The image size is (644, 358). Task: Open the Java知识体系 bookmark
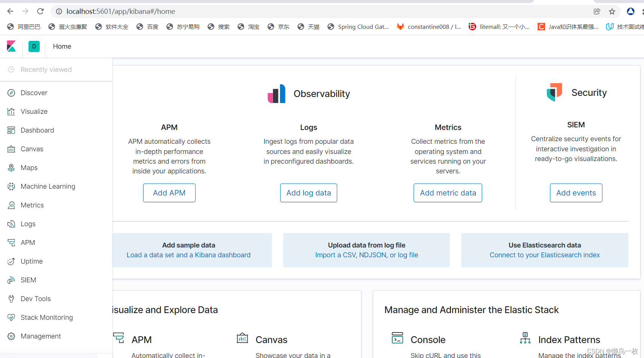pos(568,27)
